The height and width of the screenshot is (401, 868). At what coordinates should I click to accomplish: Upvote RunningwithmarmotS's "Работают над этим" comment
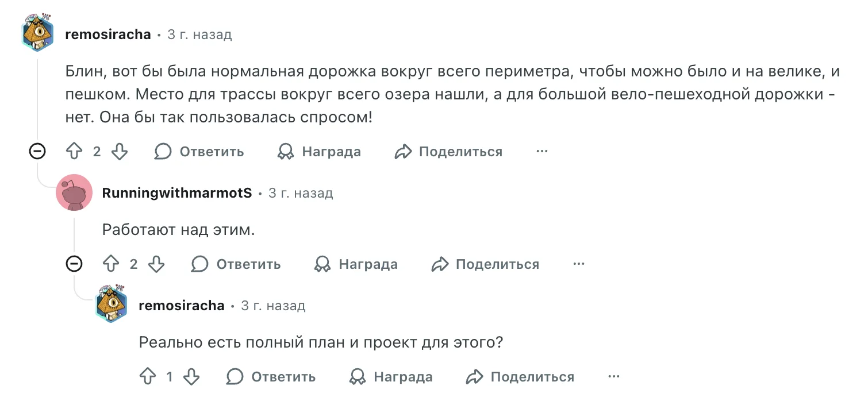click(x=111, y=264)
